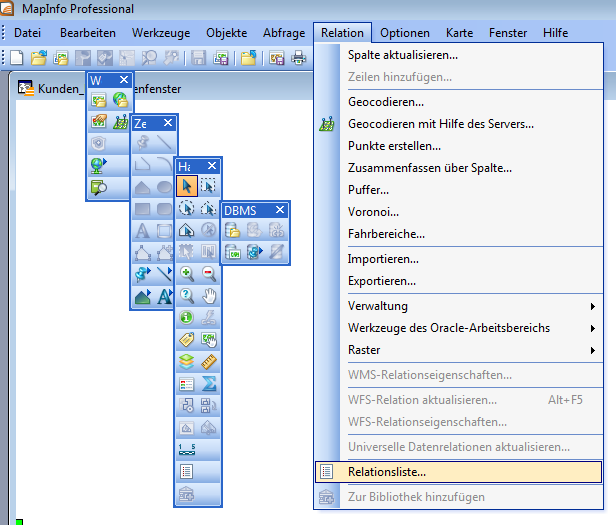
Task: Click the Open Table folder icon
Action: [39, 58]
